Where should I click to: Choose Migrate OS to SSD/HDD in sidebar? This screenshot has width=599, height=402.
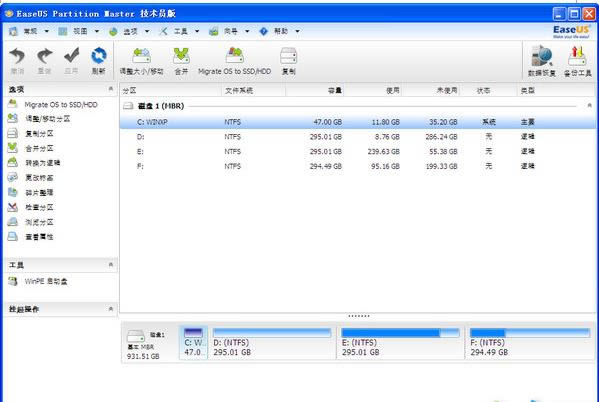[x=53, y=104]
